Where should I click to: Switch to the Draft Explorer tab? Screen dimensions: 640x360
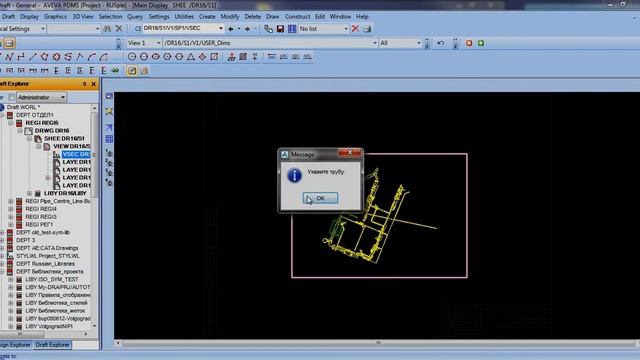coord(52,345)
